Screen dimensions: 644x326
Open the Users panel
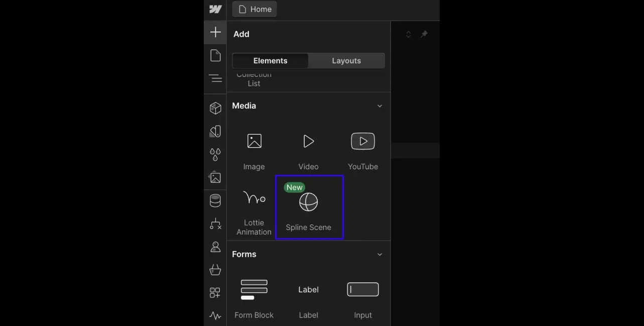215,247
